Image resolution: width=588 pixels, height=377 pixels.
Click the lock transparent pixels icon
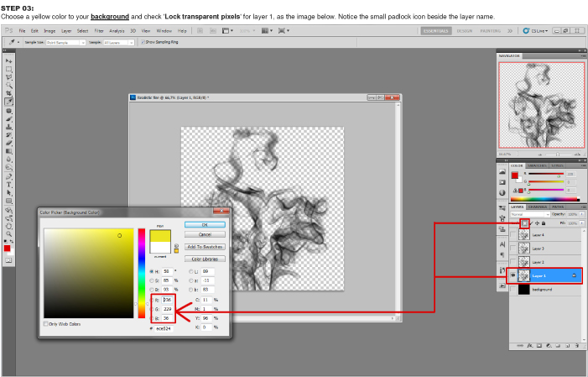tap(524, 223)
